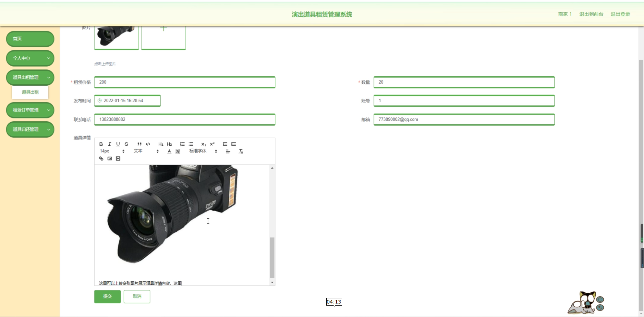Insert a code block
The height and width of the screenshot is (317, 644).
(x=148, y=144)
